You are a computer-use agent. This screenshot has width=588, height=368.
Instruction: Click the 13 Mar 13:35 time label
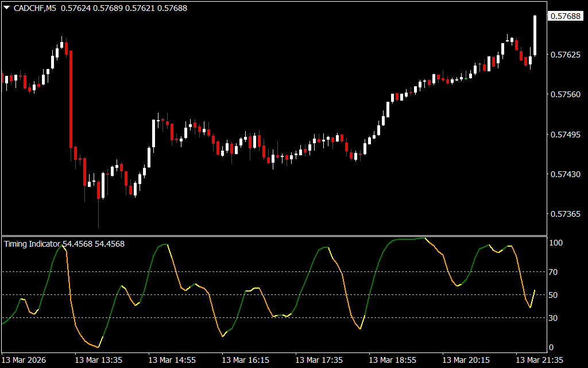[99, 360]
